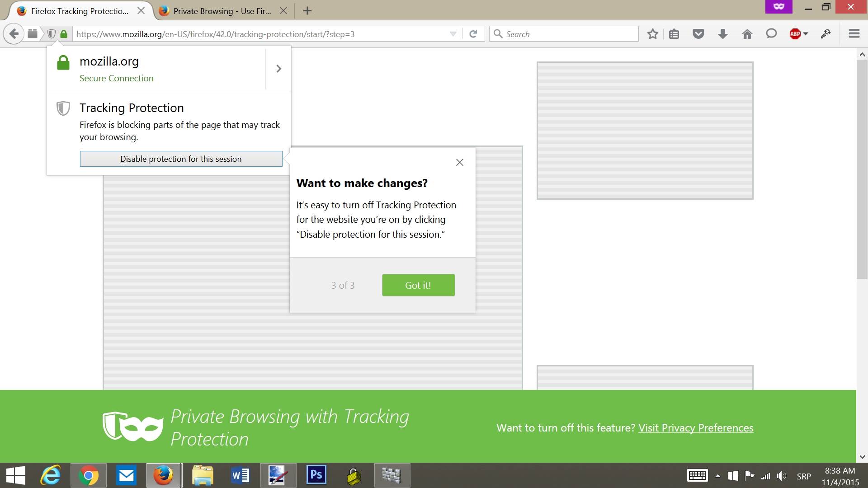This screenshot has height=488, width=868.
Task: Open the Downloads arrow icon
Action: (x=722, y=33)
